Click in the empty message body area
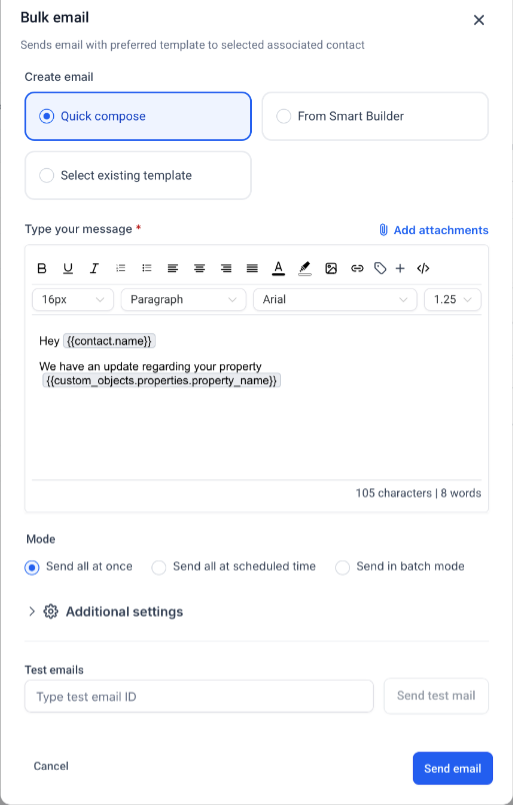The height and width of the screenshot is (805, 513). coord(256,434)
